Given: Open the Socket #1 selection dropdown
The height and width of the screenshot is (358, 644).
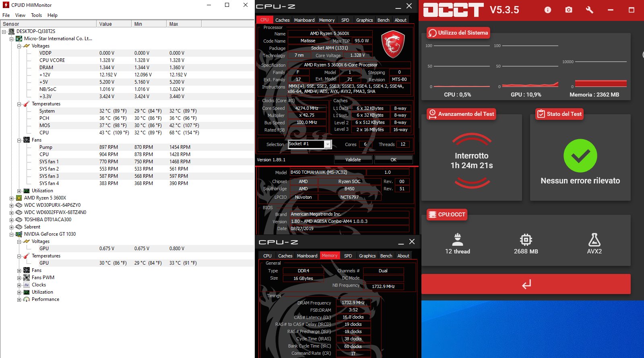Looking at the screenshot, I should 328,144.
